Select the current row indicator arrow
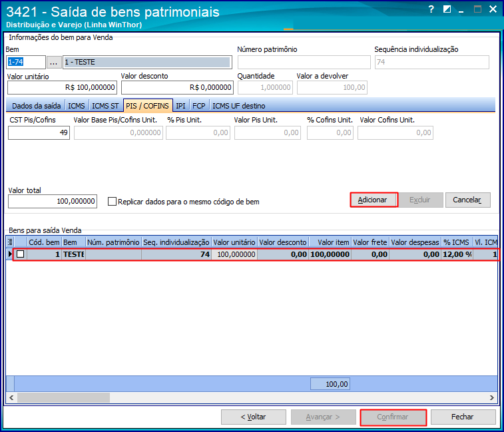The width and height of the screenshot is (504, 432). coord(10,254)
